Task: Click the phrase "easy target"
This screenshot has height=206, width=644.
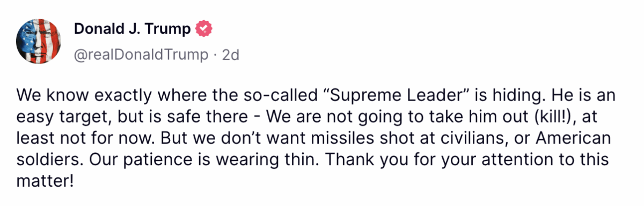Action: click(x=61, y=117)
